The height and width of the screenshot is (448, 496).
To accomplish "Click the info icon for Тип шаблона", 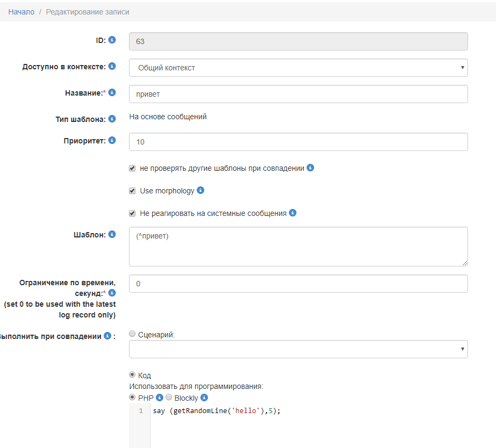I will (x=111, y=119).
